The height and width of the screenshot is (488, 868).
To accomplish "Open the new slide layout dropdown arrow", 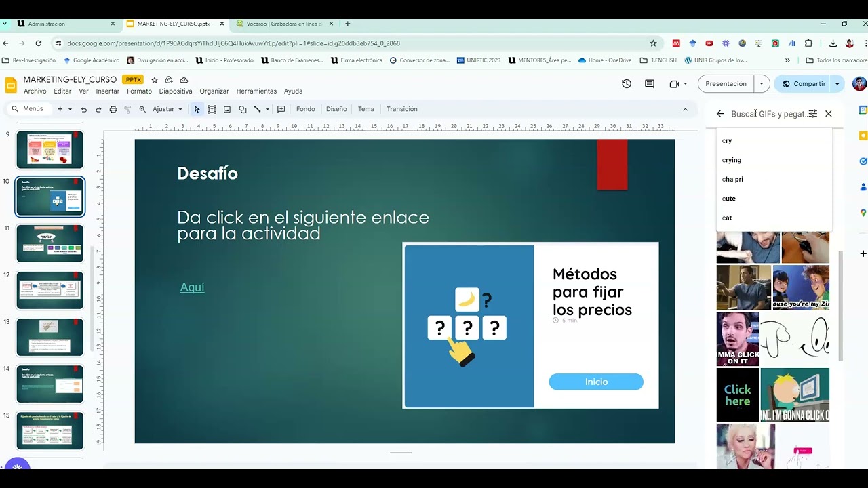I will tap(70, 109).
